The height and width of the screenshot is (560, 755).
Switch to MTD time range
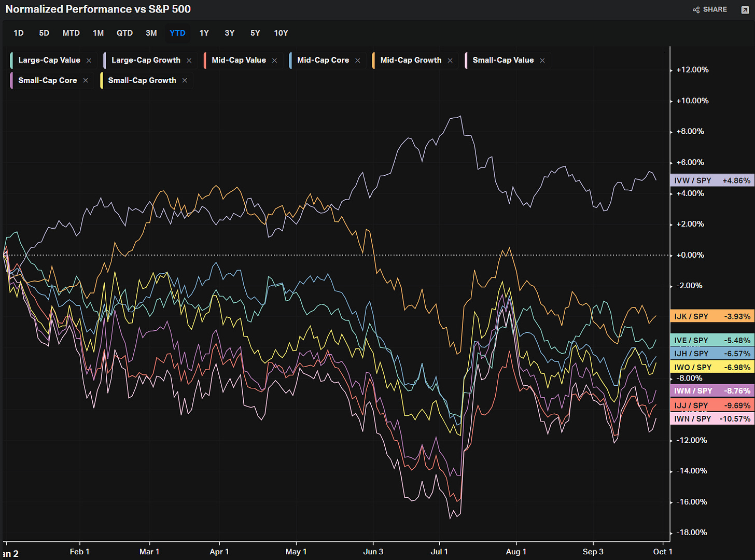click(x=71, y=33)
